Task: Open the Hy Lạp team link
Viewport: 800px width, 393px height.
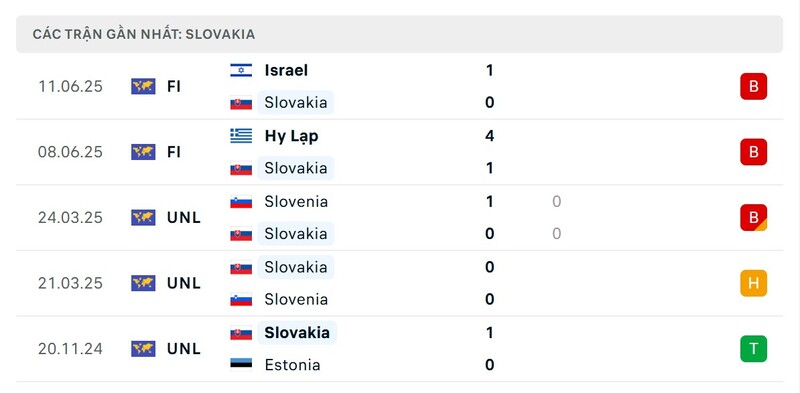Action: point(291,136)
